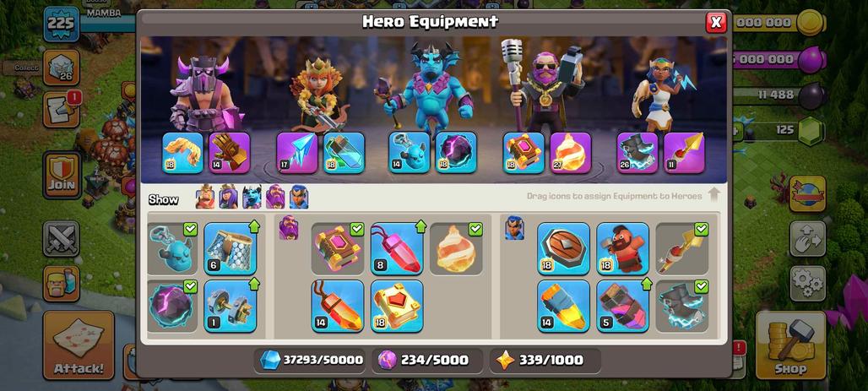The image size is (868, 391).
Task: Open the equipped Fireball slot level 27
Action: 571,152
